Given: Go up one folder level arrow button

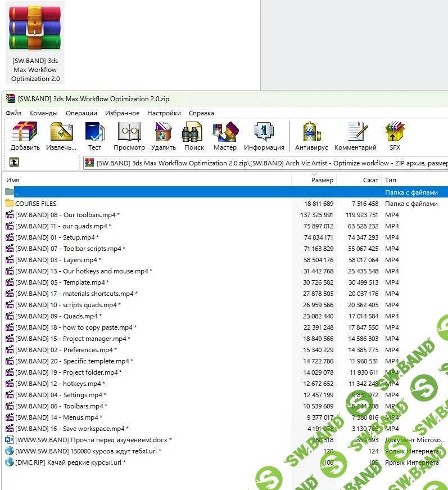Looking at the screenshot, I should [x=13, y=163].
